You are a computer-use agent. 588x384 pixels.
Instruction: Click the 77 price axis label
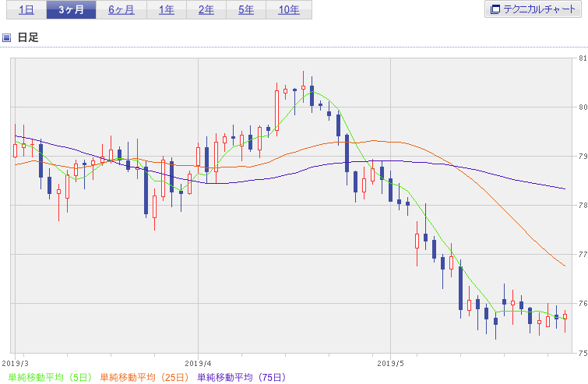[x=583, y=254]
